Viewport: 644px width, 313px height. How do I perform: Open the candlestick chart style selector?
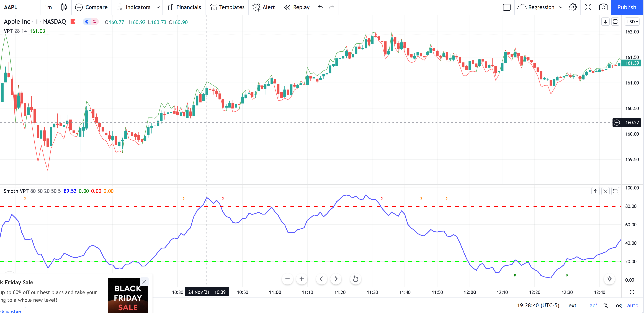click(64, 7)
